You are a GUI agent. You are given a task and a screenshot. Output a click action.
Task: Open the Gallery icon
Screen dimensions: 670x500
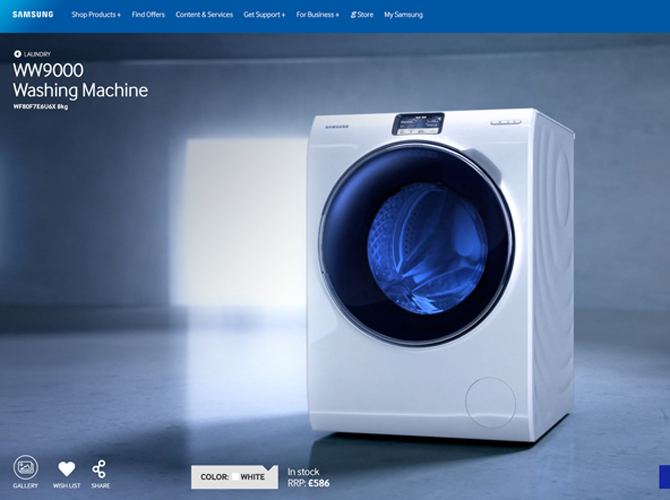26,467
